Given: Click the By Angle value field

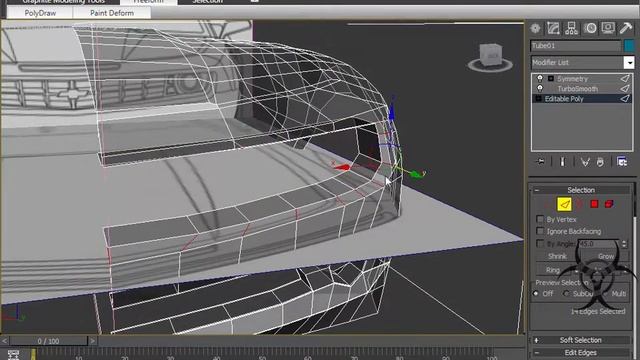Looking at the screenshot, I should tap(599, 244).
